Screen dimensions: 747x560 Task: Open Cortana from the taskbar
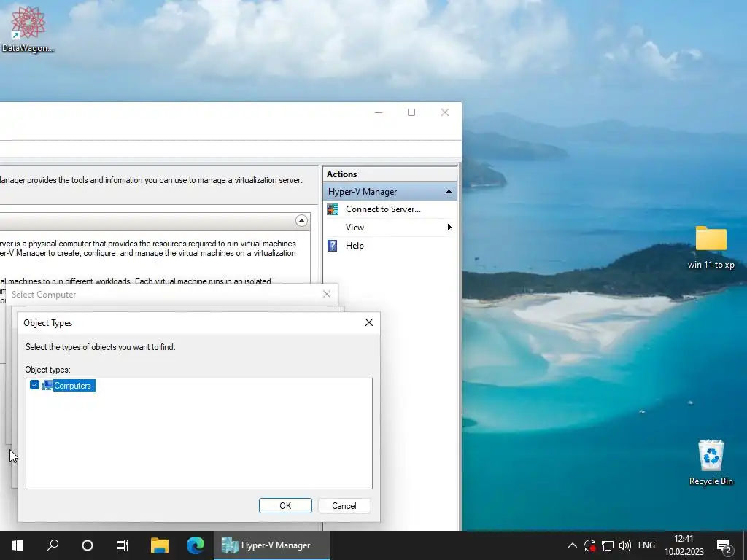(88, 545)
